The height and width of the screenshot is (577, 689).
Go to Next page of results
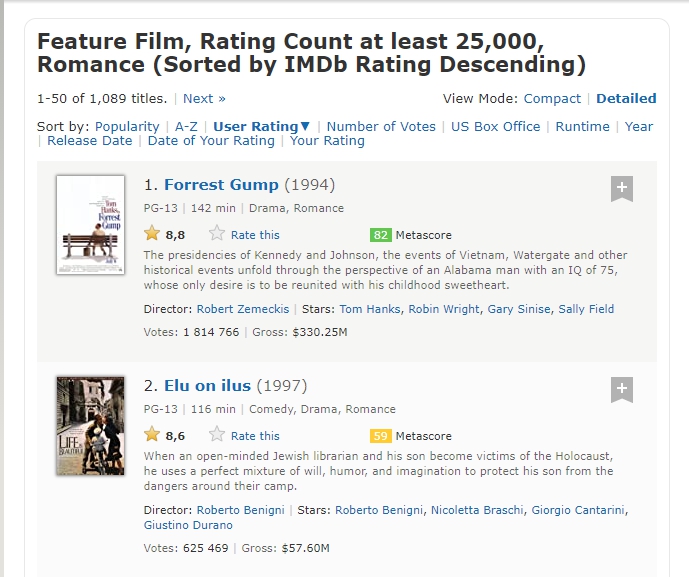pos(204,99)
